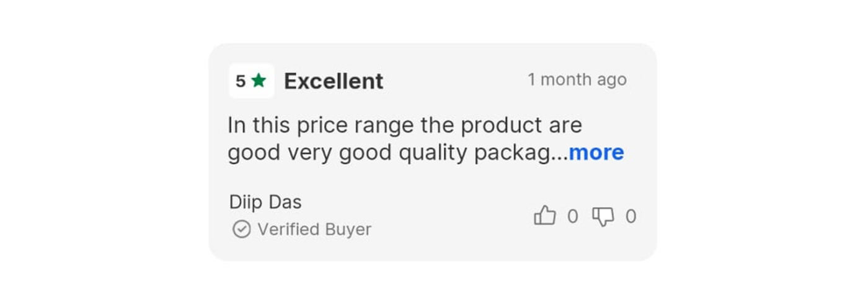Open reviewer Diip Das's name
This screenshot has width=868, height=306.
(265, 202)
